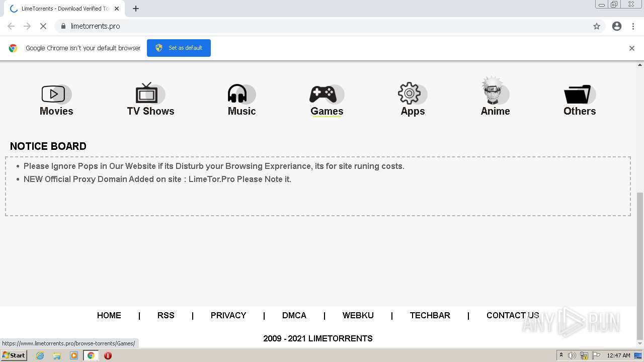The width and height of the screenshot is (644, 362).
Task: Go to HOME footer link
Action: [x=109, y=315]
